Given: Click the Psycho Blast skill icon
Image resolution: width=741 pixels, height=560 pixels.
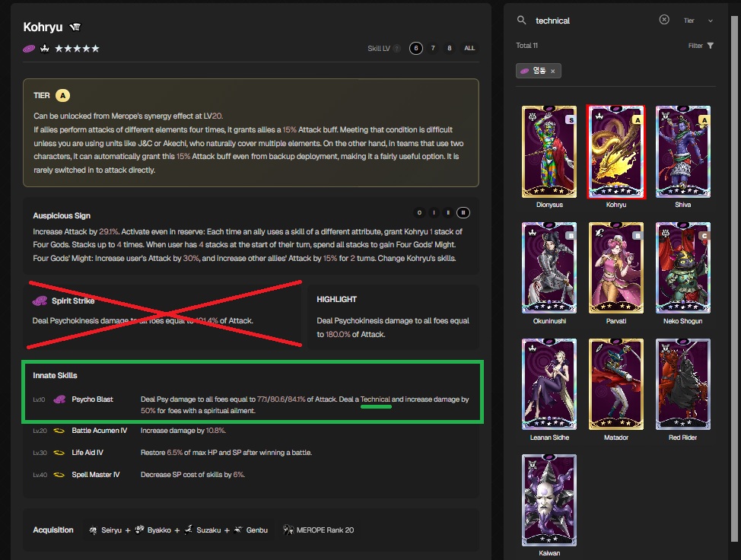Looking at the screenshot, I should 59,399.
